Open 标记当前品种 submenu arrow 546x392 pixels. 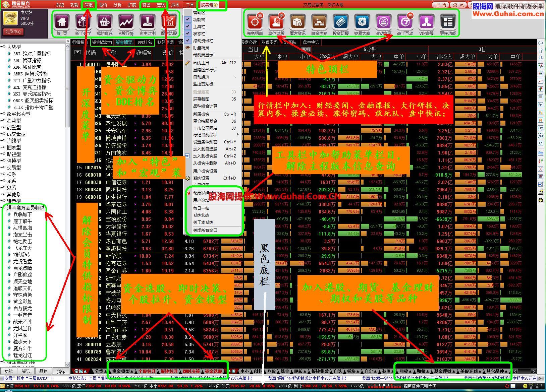click(x=238, y=134)
